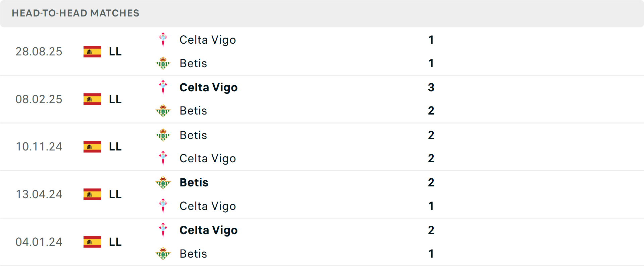644x266 pixels.
Task: Click the Betis crest in the 08.02.25 row
Action: [163, 110]
